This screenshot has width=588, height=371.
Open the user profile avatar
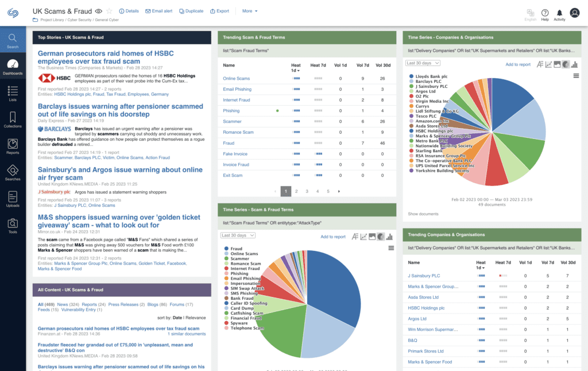coord(574,13)
